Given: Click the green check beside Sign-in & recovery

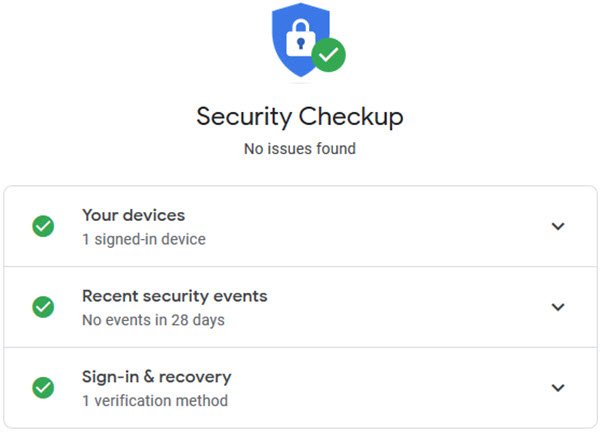Looking at the screenshot, I should pyautogui.click(x=43, y=388).
